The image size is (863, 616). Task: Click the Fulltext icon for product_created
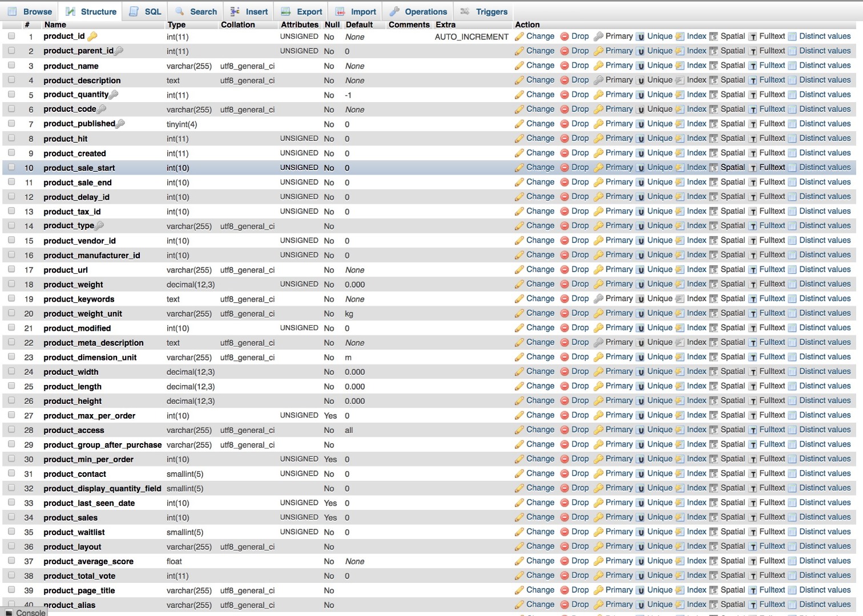(x=753, y=153)
